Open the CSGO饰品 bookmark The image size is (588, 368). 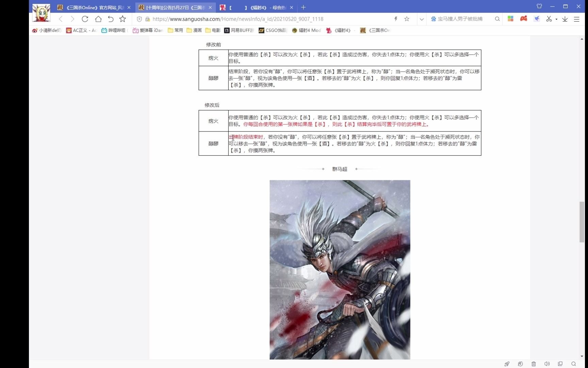pos(273,30)
